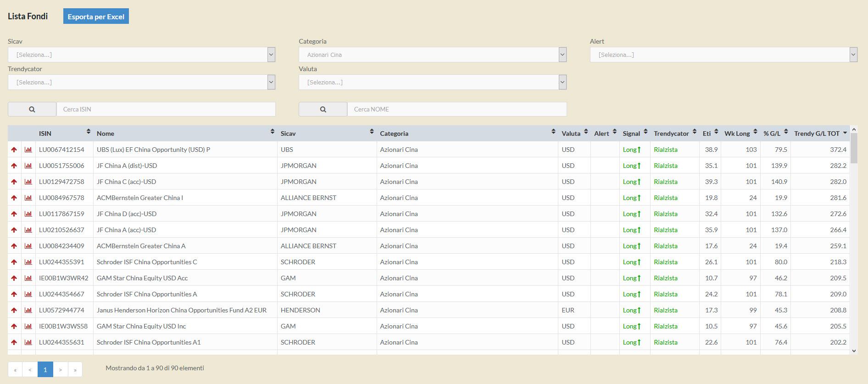The width and height of the screenshot is (868, 384).
Task: Click the table's vertical scrollbar thumb
Action: [x=854, y=148]
